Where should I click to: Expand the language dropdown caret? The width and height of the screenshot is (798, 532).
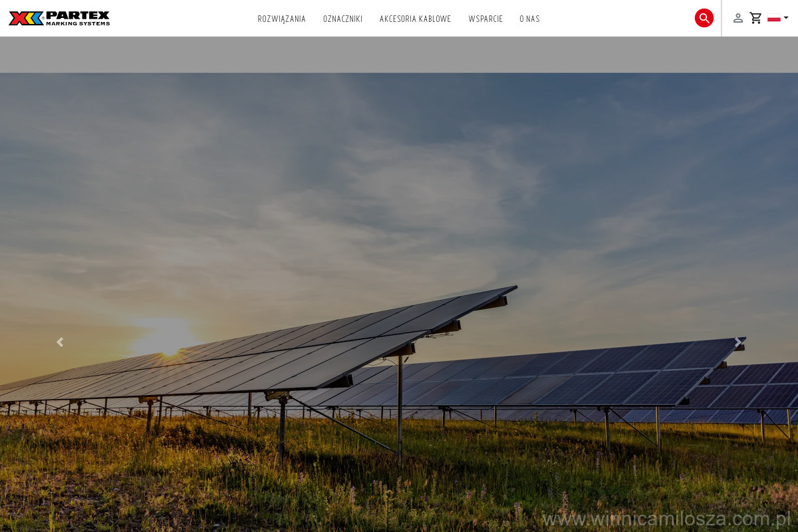(x=786, y=18)
